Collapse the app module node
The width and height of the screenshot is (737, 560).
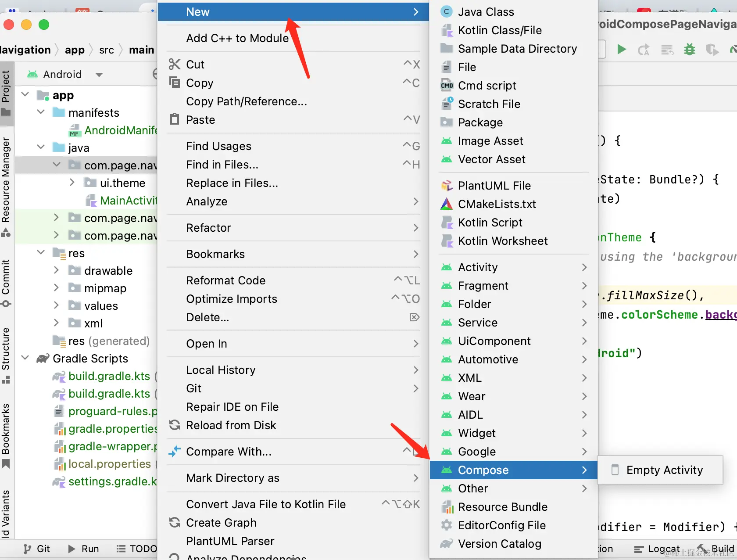tap(25, 95)
